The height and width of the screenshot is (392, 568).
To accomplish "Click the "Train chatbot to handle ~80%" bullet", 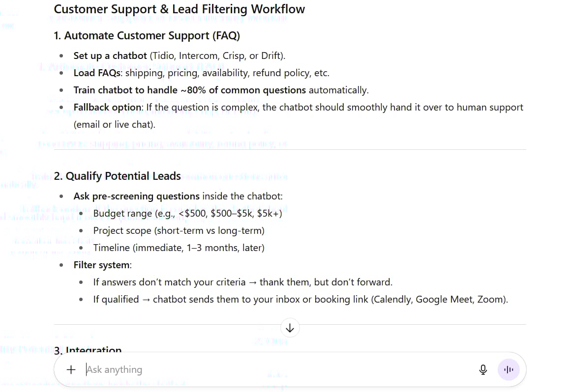I will pos(221,90).
